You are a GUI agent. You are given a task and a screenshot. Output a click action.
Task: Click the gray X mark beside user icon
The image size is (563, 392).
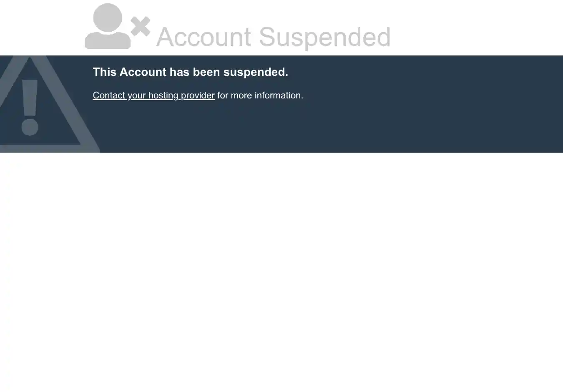141,27
